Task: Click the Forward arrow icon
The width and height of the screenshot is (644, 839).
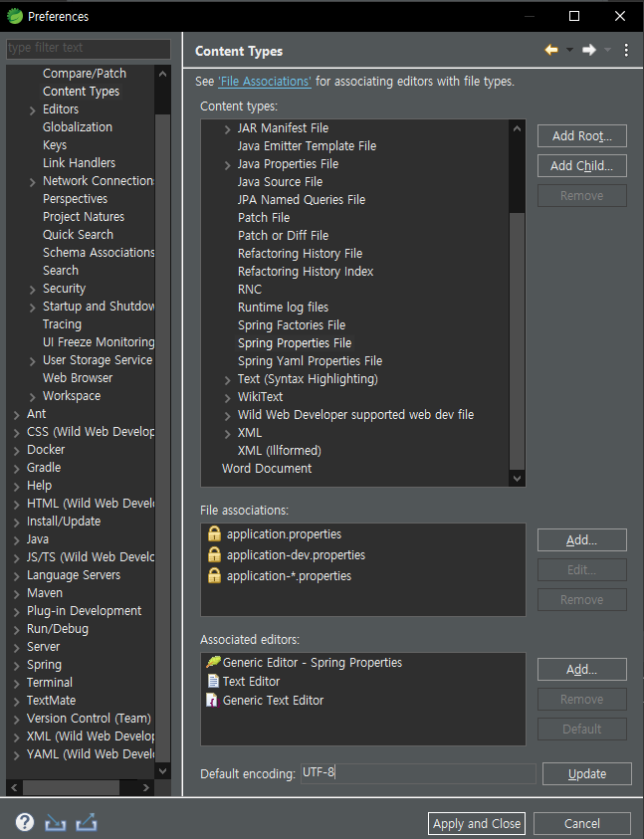Action: (x=589, y=51)
